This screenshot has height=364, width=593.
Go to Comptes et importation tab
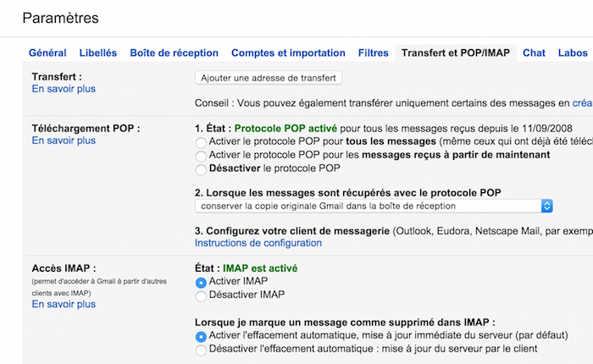pyautogui.click(x=288, y=52)
